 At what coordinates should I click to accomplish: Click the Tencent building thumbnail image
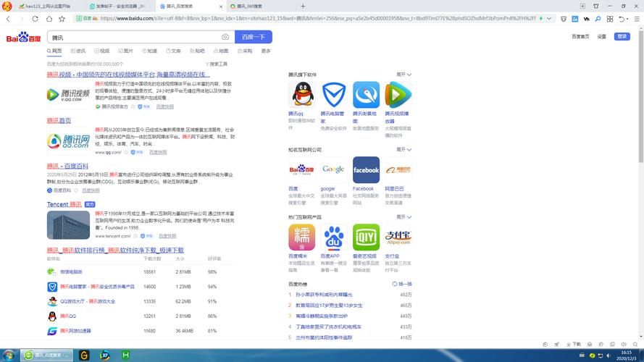(x=68, y=225)
